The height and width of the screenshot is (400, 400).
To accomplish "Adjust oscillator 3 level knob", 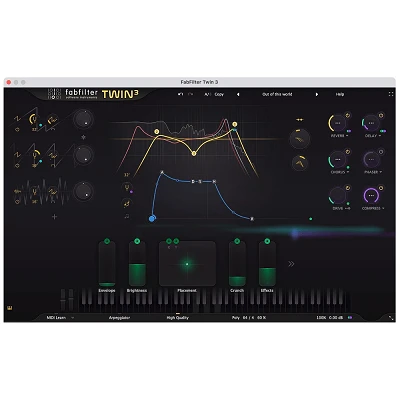I will click(x=83, y=191).
